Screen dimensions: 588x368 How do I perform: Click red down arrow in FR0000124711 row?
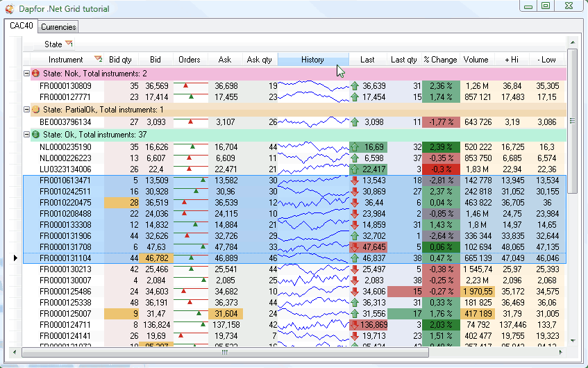tap(355, 325)
